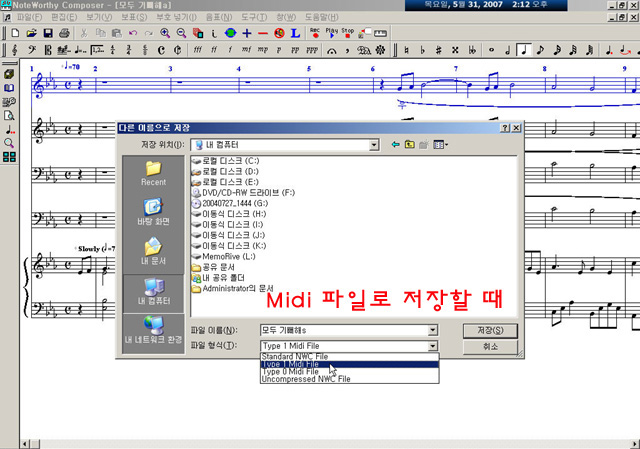Expand the 파일 이름 filename dropdown arrow
The image size is (640, 449).
click(433, 330)
